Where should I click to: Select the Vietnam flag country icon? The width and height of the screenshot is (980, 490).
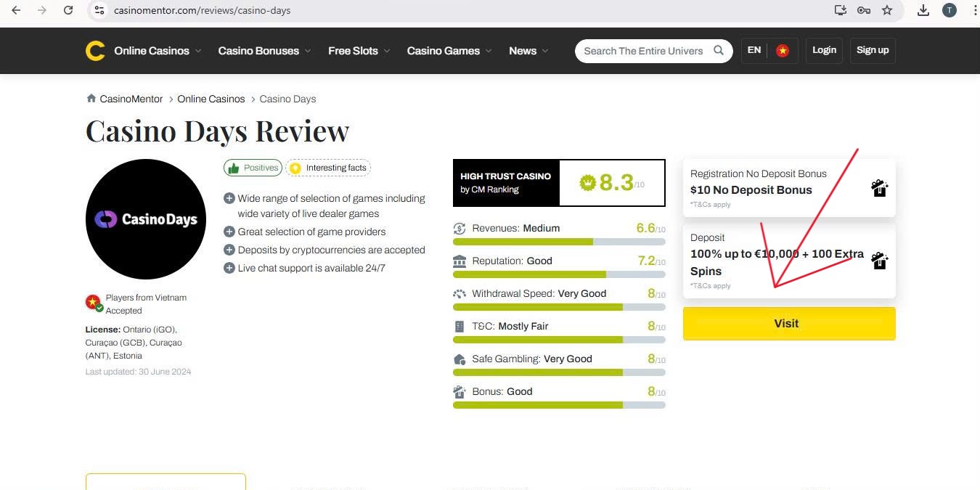(783, 51)
